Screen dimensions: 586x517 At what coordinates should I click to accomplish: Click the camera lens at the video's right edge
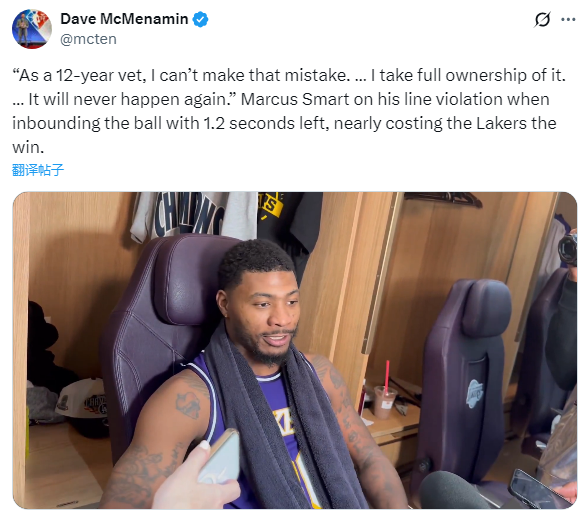click(x=567, y=249)
